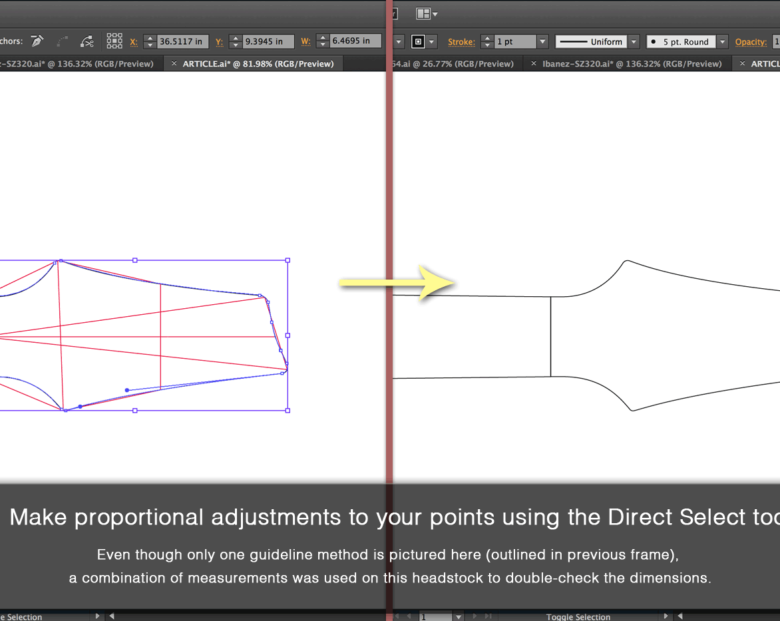Expand the stroke weight dropdown

pos(543,42)
